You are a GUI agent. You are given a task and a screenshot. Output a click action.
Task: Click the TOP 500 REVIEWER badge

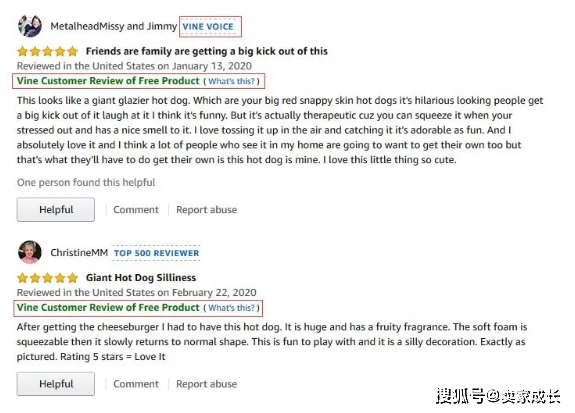156,253
